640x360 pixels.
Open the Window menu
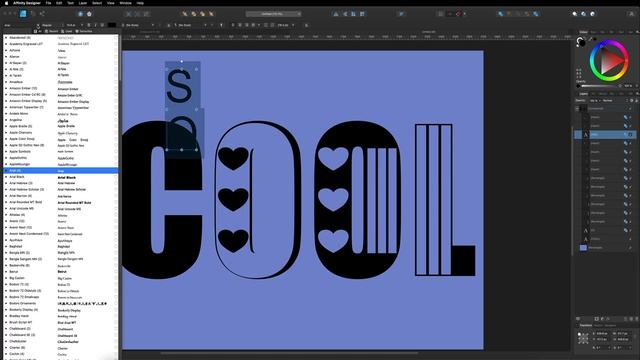125,3
